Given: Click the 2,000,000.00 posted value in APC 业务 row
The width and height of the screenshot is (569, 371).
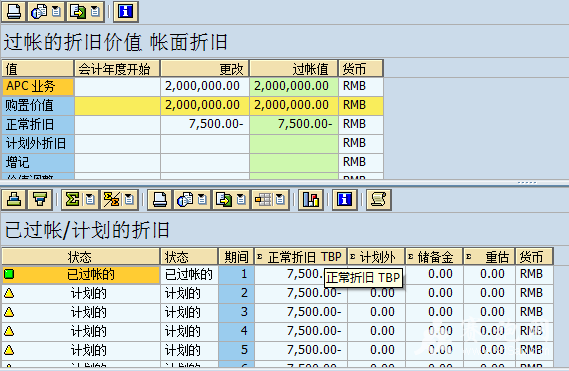Looking at the screenshot, I should coord(294,87).
